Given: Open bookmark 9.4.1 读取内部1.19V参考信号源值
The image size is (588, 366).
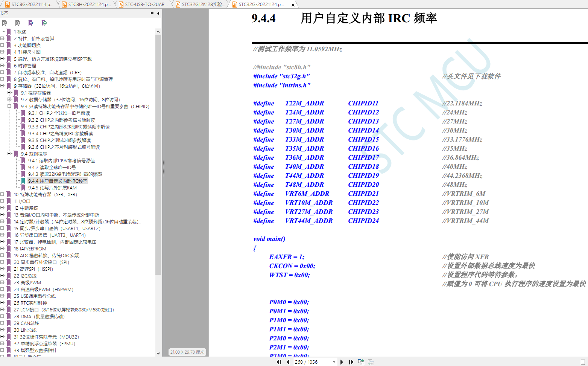Looking at the screenshot, I should click(x=61, y=160).
